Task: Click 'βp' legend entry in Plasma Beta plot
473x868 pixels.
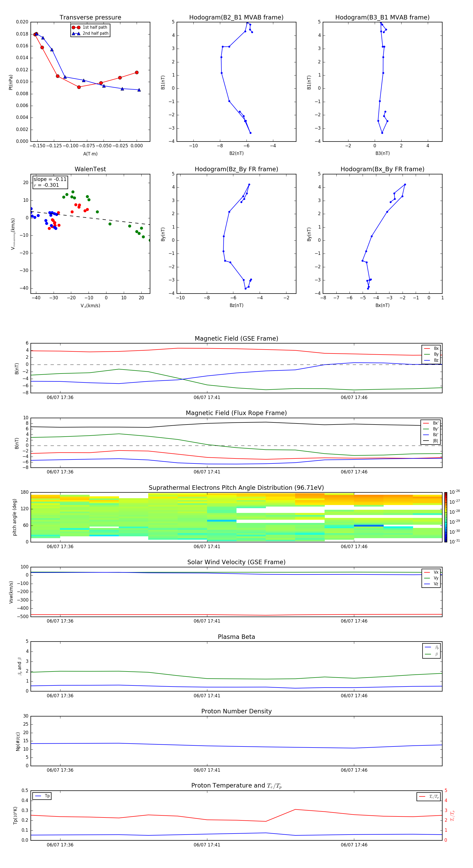Action: click(431, 647)
